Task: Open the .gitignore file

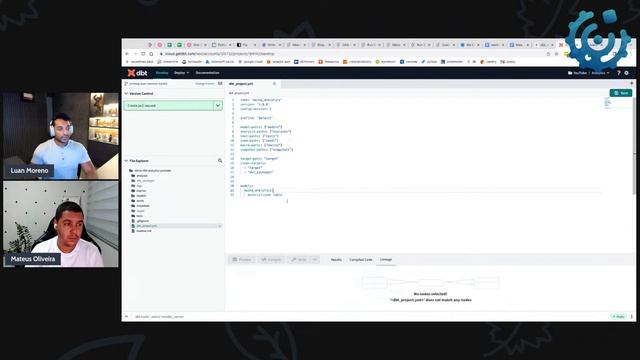Action: [x=140, y=221]
